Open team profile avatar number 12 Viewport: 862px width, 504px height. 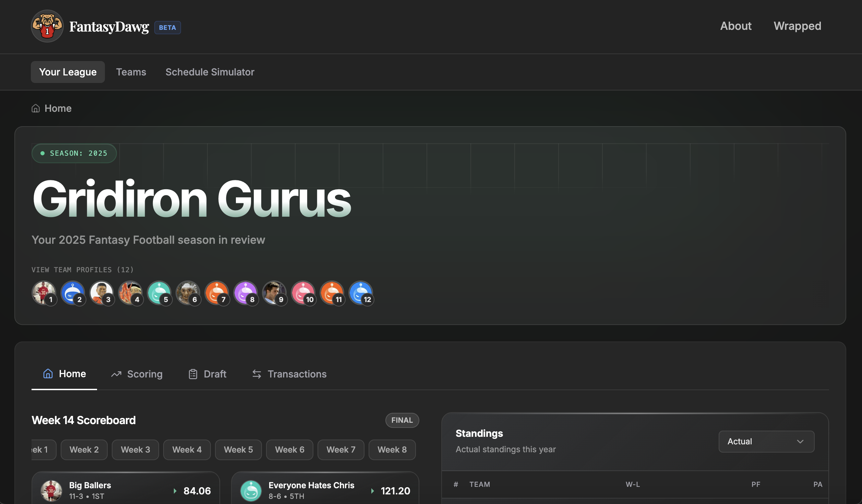pyautogui.click(x=361, y=293)
